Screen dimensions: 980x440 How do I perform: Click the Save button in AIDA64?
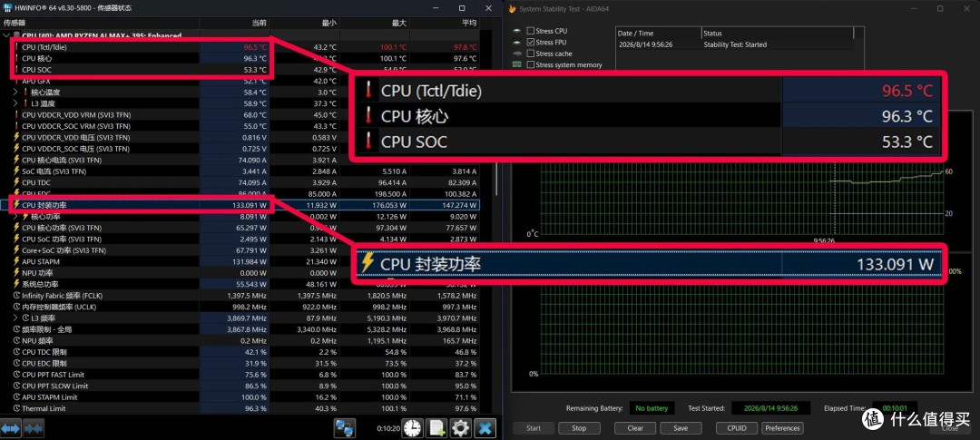pos(681,428)
